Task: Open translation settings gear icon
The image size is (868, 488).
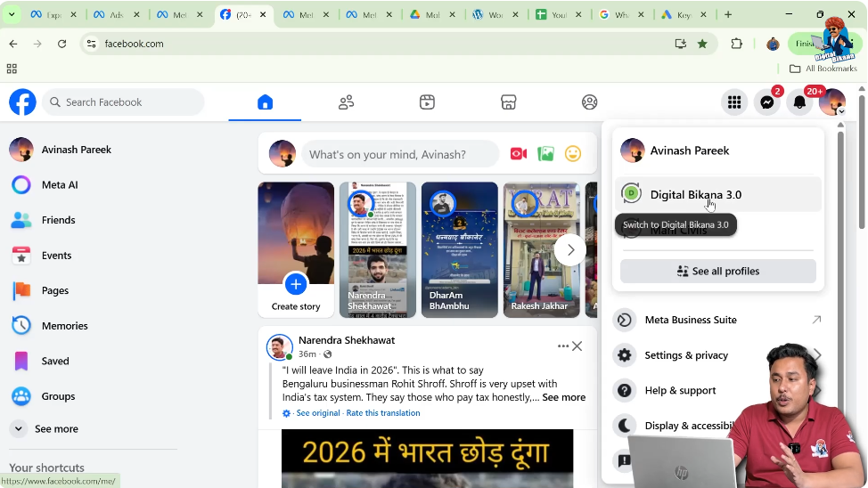Action: [286, 413]
